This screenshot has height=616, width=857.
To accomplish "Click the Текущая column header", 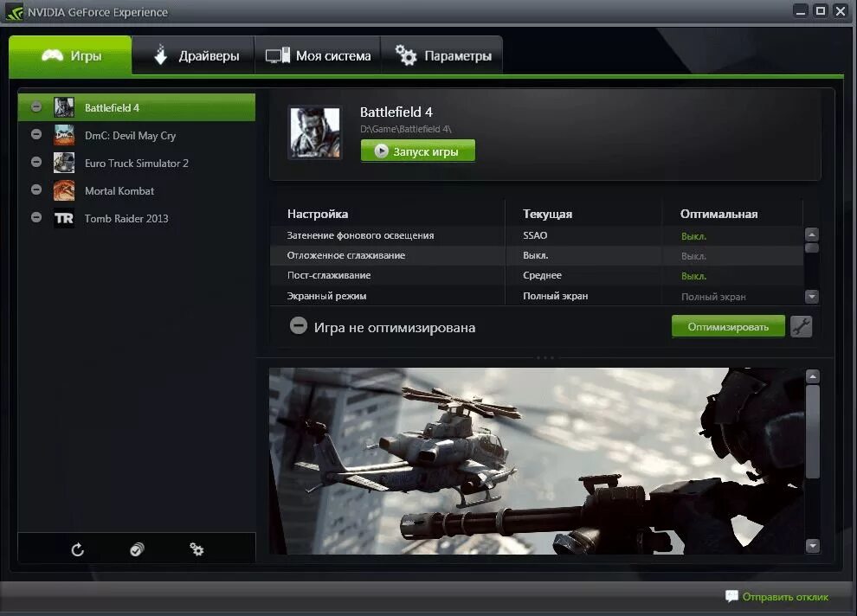I will 548,214.
